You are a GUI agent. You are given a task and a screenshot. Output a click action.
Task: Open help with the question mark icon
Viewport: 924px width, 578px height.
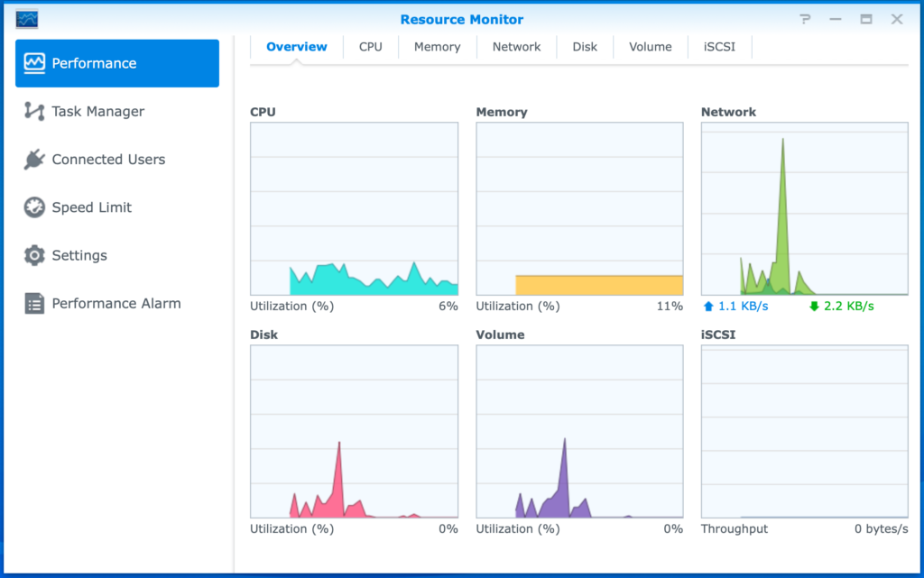pos(804,18)
